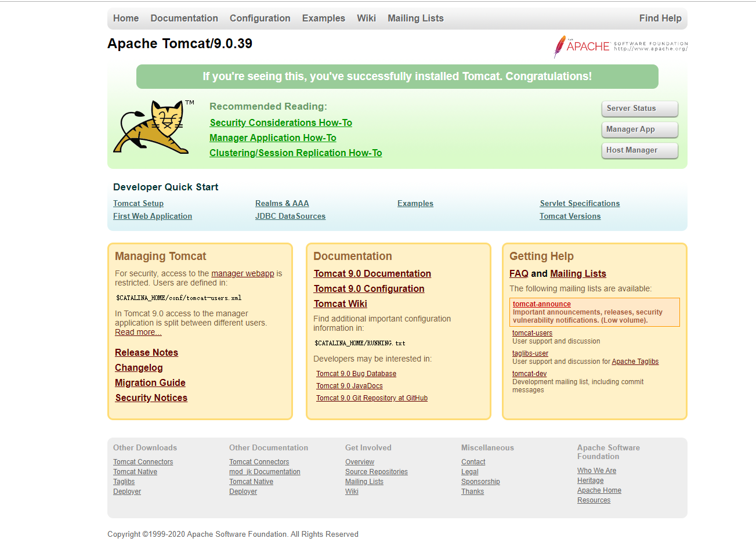Open Wiki from the top navigation

click(366, 18)
